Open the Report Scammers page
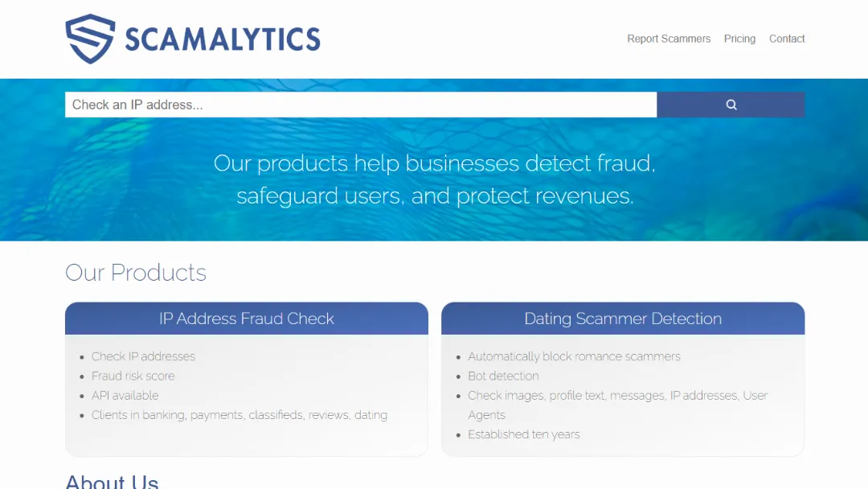The image size is (868, 489). tap(669, 39)
